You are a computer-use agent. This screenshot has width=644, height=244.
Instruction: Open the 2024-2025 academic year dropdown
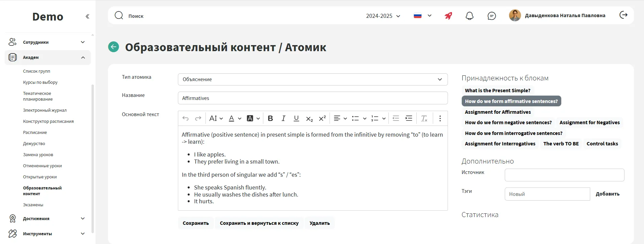[383, 16]
